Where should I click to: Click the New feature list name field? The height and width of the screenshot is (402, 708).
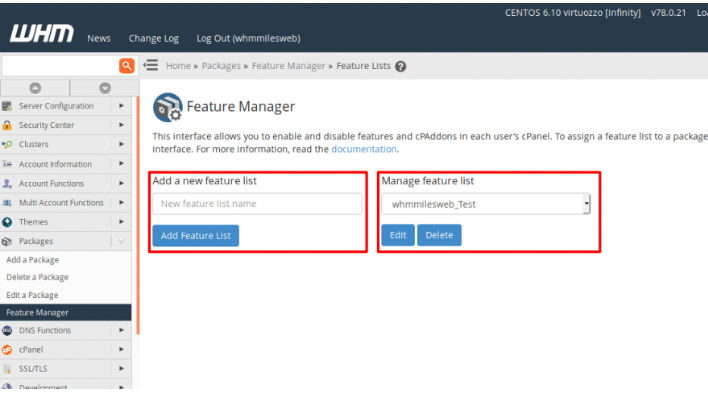pyautogui.click(x=257, y=204)
